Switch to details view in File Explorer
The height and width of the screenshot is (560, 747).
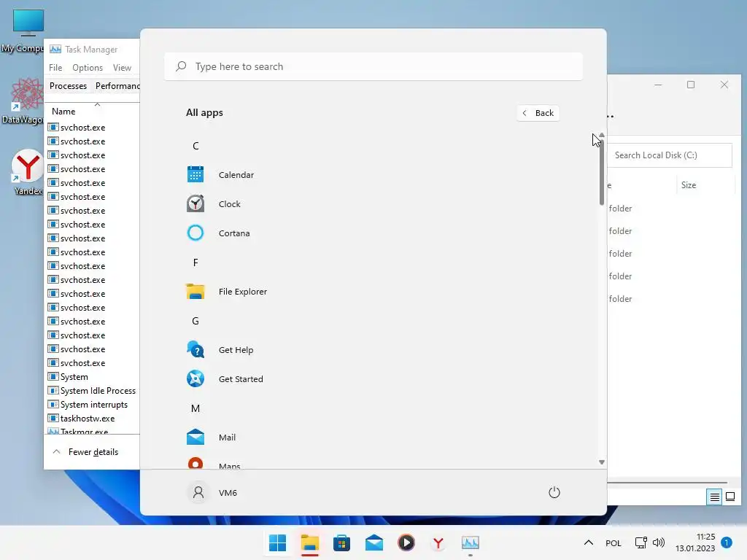pyautogui.click(x=714, y=497)
